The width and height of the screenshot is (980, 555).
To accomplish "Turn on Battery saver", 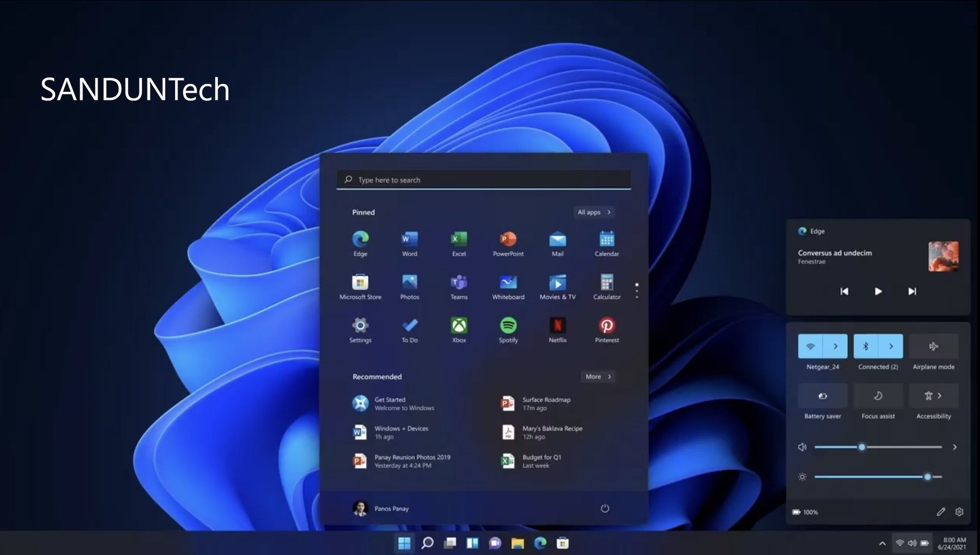I will 823,396.
